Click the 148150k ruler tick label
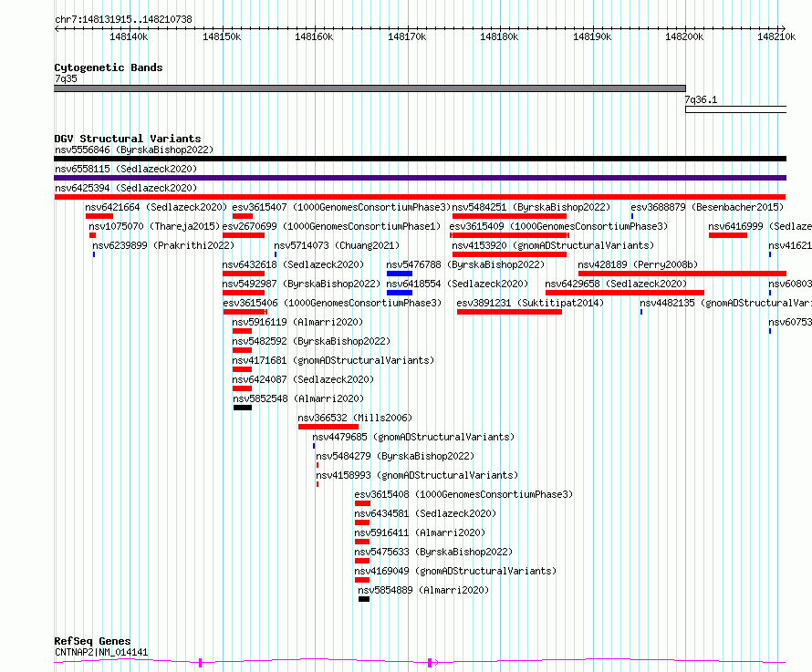Viewport: 812px width, 672px height. tap(222, 36)
